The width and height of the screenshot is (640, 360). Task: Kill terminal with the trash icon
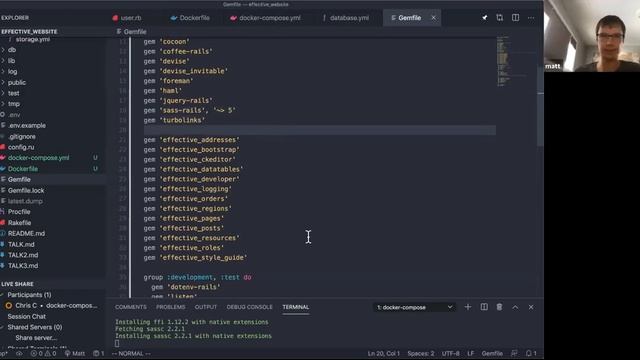coord(499,307)
